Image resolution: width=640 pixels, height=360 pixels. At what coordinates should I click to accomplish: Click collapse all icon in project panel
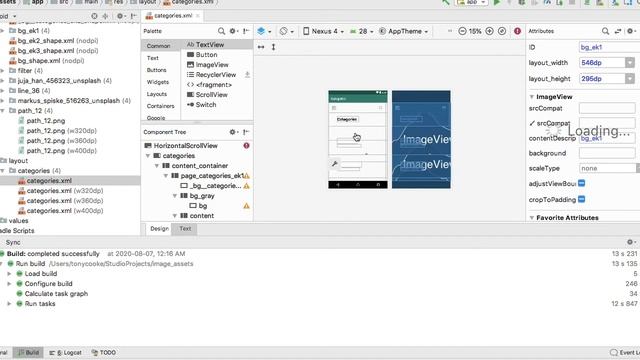click(x=105, y=16)
